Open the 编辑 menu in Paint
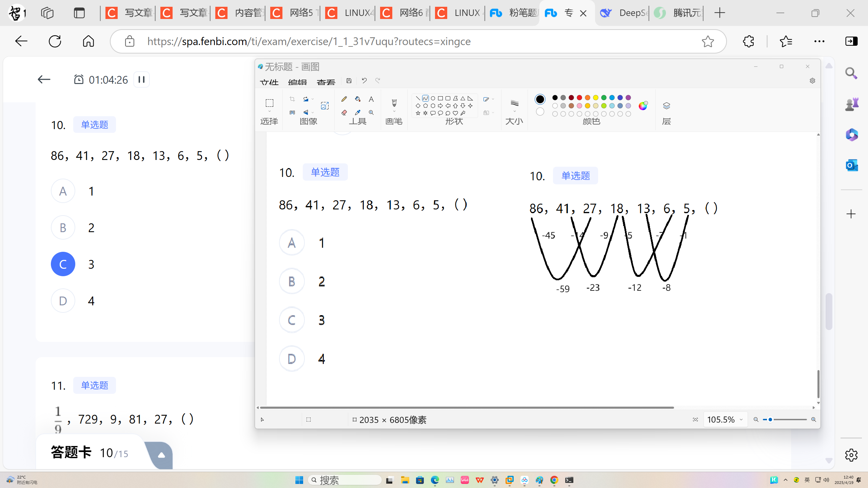Screen dimensions: 868x488 [x=297, y=82]
